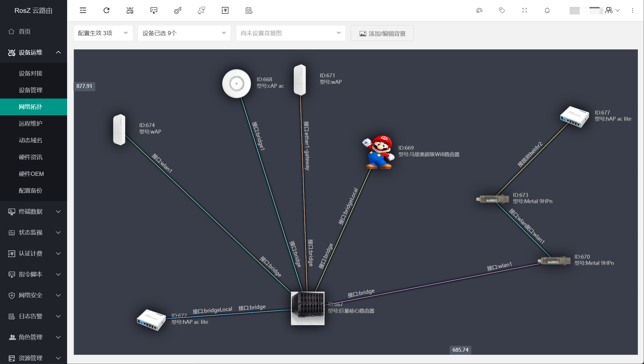Go to 设备管理 in the sidebar
Viewport: 644px width, 364px height.
(x=31, y=90)
